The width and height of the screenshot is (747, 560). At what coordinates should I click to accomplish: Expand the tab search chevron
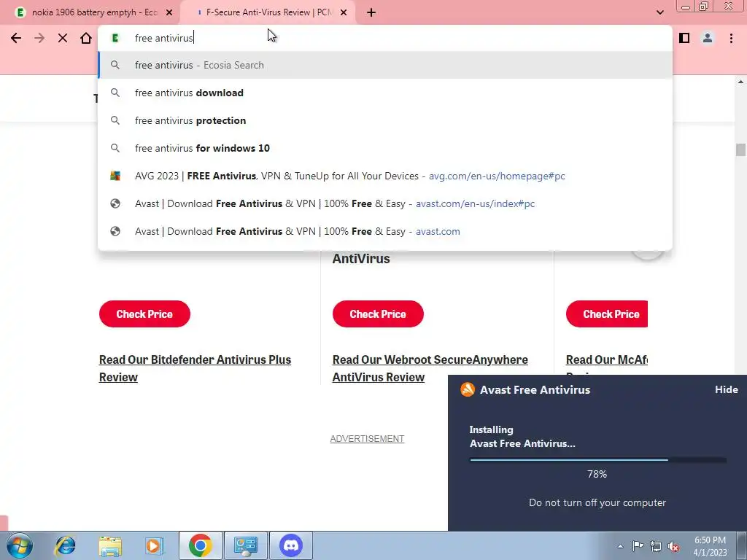click(659, 12)
